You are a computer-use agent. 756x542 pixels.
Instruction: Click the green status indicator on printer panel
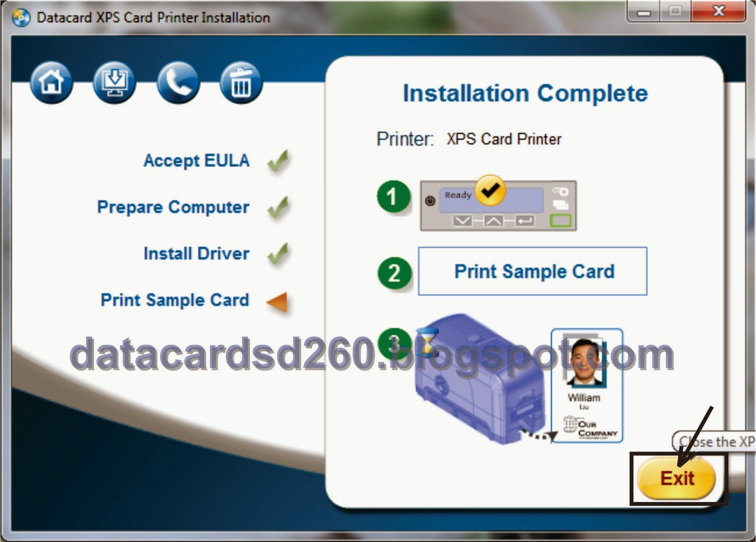click(x=560, y=220)
